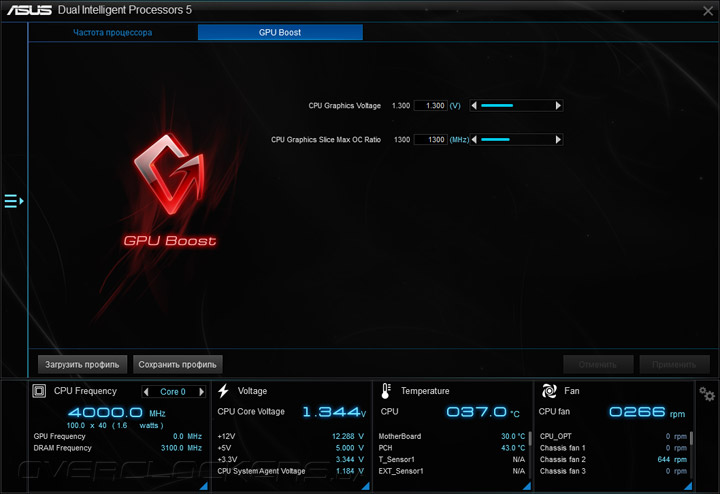This screenshot has width=720, height=494.
Task: Expand the Fan panel corner triangle
Action: [x=688, y=486]
